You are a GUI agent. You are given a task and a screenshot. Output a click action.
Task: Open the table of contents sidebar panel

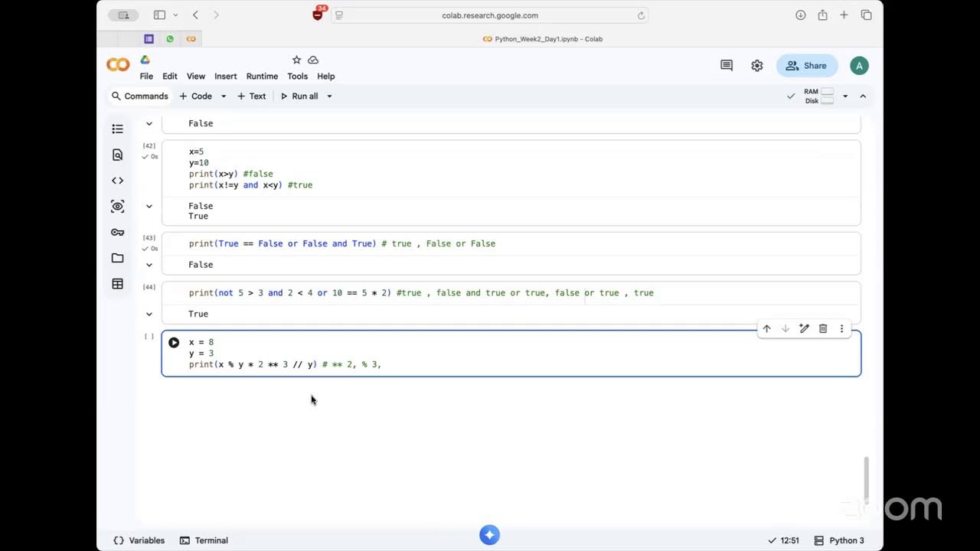(117, 129)
